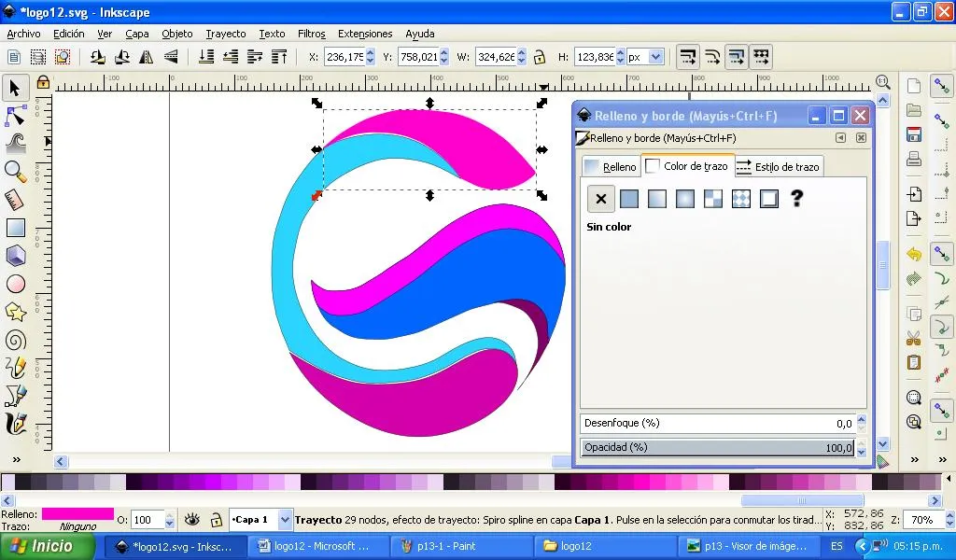Pick the 3D Box tool
The height and width of the screenshot is (560, 956).
pyautogui.click(x=15, y=256)
